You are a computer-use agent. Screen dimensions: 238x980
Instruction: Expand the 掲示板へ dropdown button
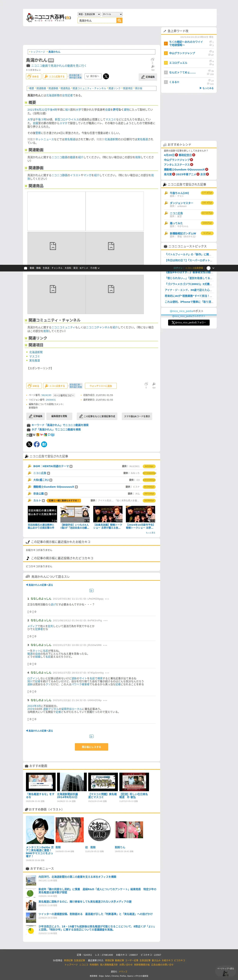pos(93,77)
